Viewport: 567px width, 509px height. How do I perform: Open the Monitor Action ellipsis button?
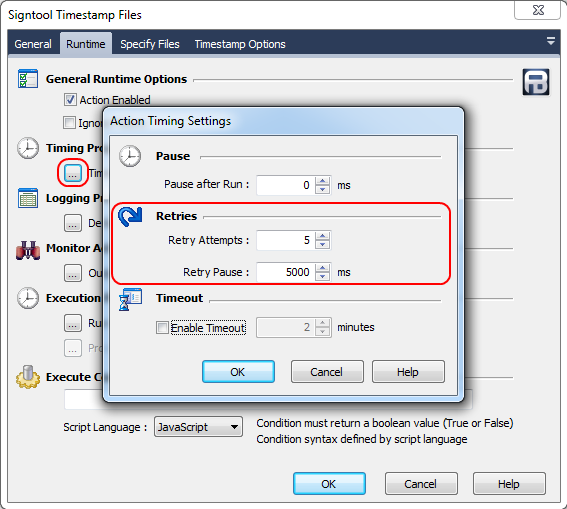[73, 273]
